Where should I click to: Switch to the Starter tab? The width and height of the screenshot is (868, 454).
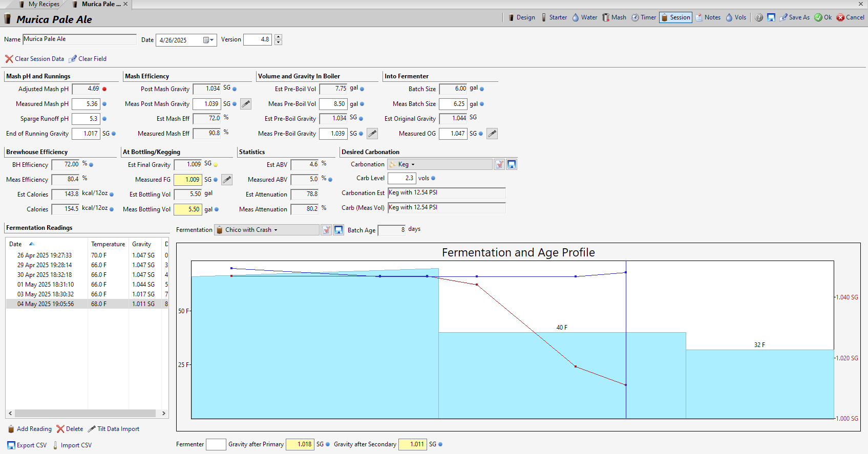pyautogui.click(x=554, y=17)
